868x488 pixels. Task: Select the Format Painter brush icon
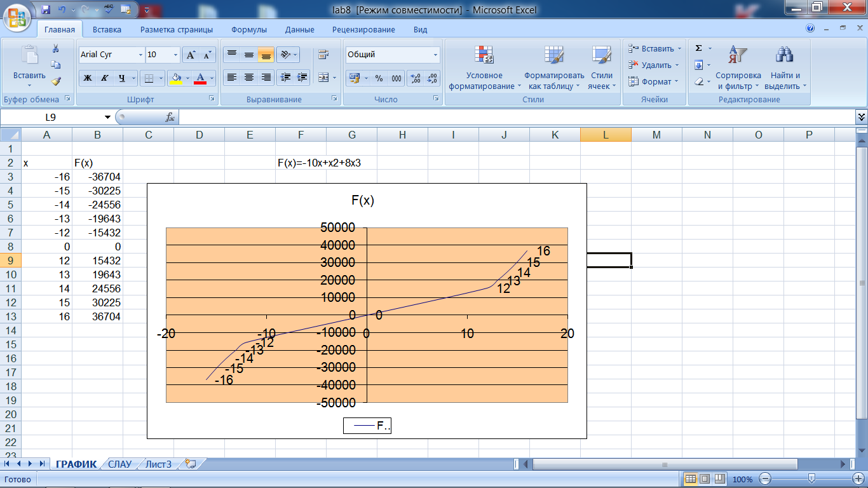(x=55, y=81)
